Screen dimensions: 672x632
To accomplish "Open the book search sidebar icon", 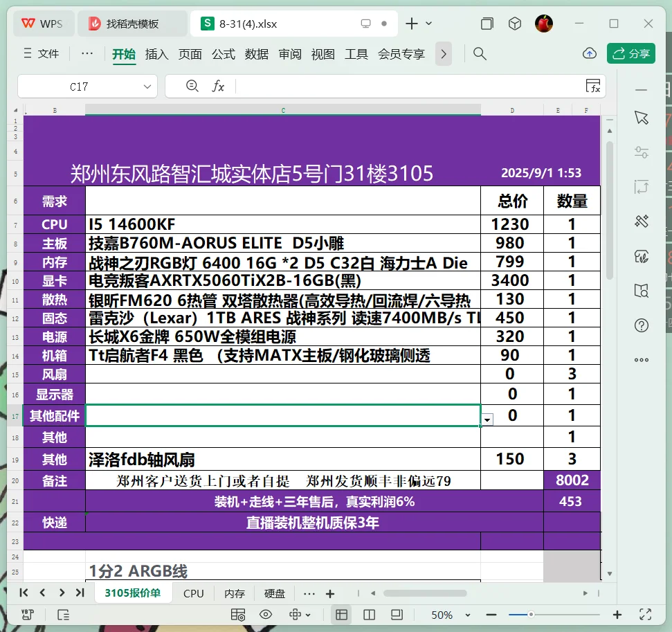I will 642,291.
